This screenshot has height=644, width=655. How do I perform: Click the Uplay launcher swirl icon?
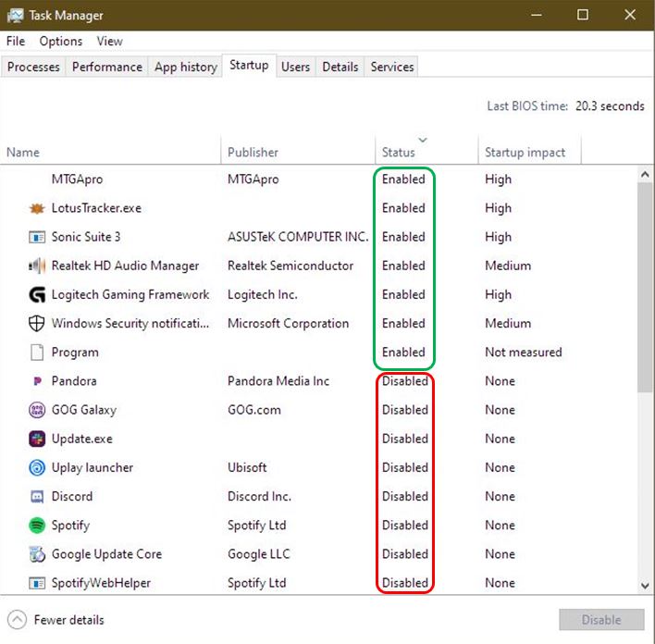[x=37, y=467]
